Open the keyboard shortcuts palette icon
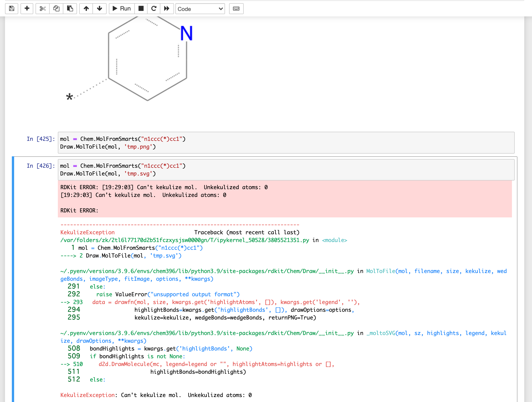Viewport: 532px width, 402px height. [236, 8]
